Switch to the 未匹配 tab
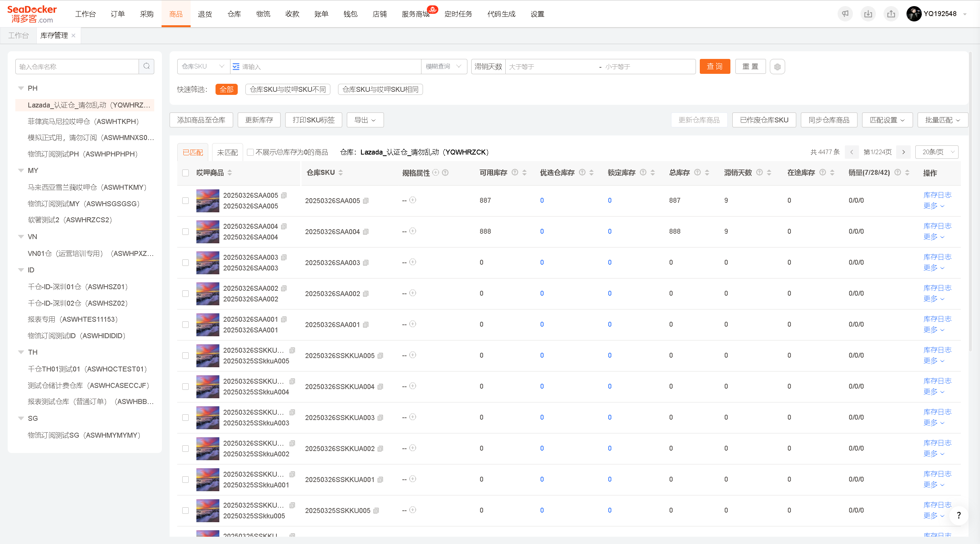Image resolution: width=980 pixels, height=544 pixels. [227, 152]
